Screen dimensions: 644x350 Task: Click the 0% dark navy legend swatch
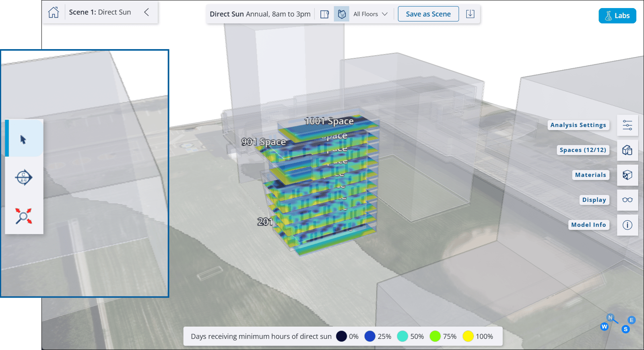click(341, 336)
